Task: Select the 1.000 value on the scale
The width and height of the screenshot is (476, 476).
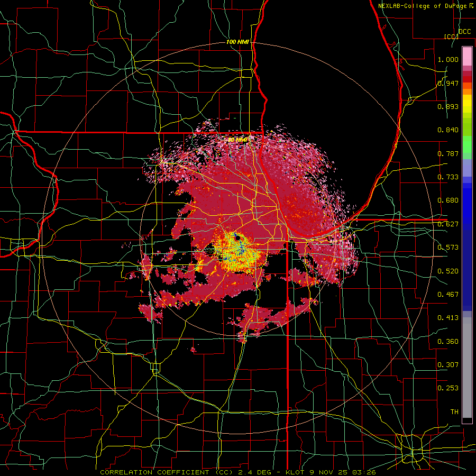Action: click(448, 59)
